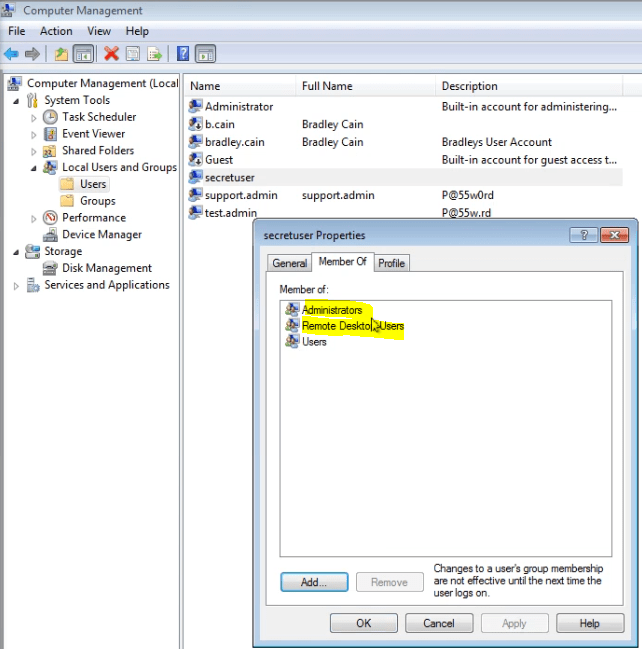Collapse the Local Users and Groups node
Viewport: 642px width, 649px height.
pos(34,168)
